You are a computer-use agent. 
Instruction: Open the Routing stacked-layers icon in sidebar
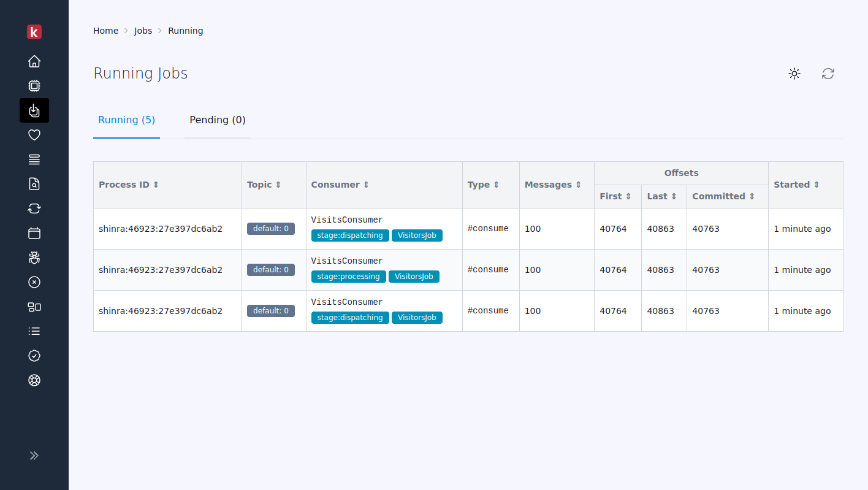tap(34, 159)
